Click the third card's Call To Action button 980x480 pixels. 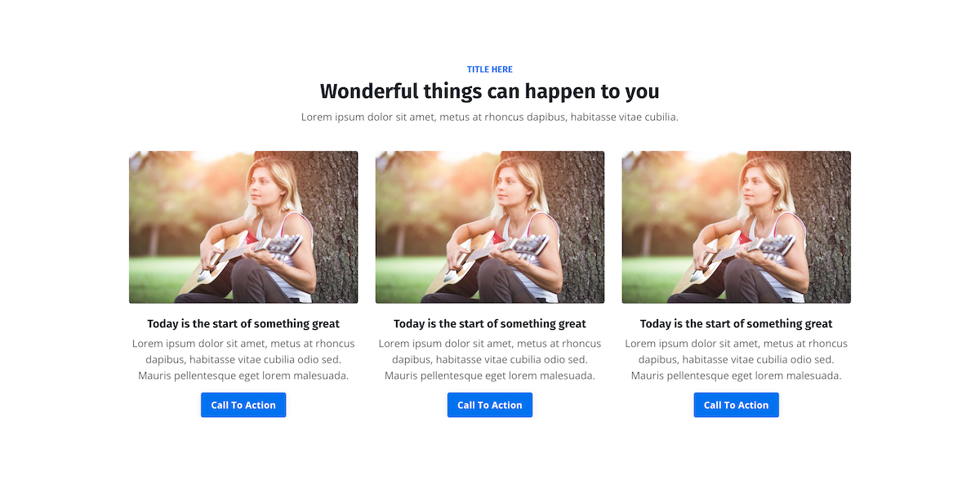click(x=736, y=405)
